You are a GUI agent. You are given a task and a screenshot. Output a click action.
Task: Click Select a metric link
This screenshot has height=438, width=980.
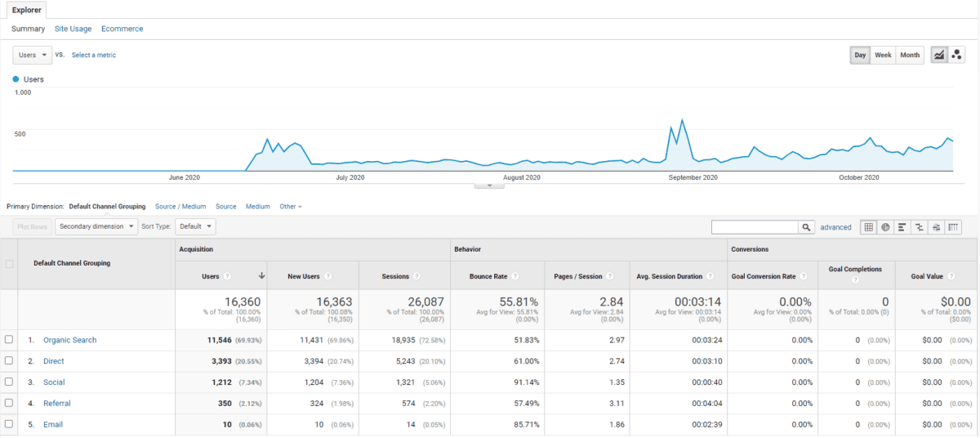tap(94, 55)
